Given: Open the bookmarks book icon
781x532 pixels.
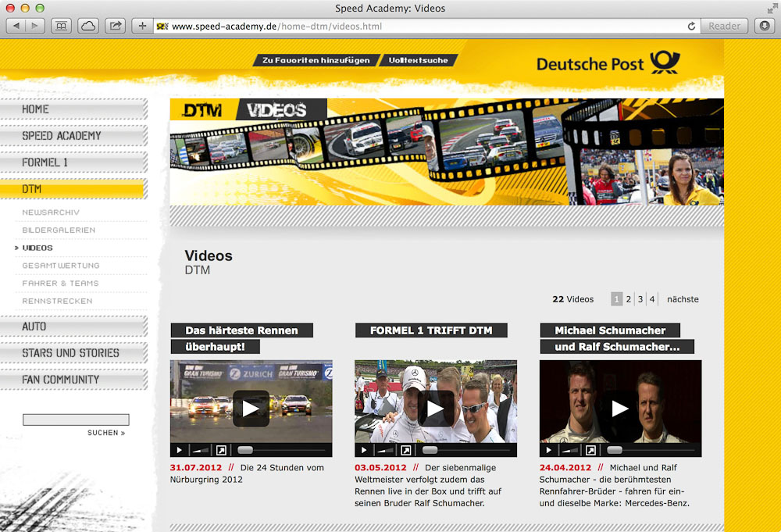Looking at the screenshot, I should click(x=61, y=26).
